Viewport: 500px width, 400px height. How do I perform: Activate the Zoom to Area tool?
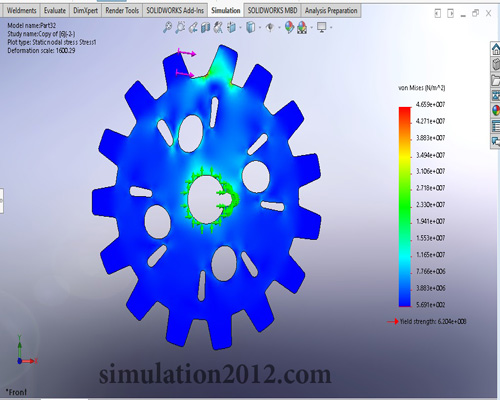(x=180, y=27)
